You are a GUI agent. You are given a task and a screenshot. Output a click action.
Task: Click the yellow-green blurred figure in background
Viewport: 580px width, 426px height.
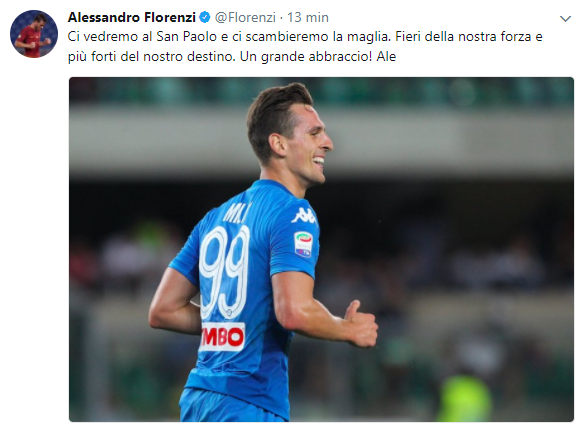pyautogui.click(x=465, y=398)
